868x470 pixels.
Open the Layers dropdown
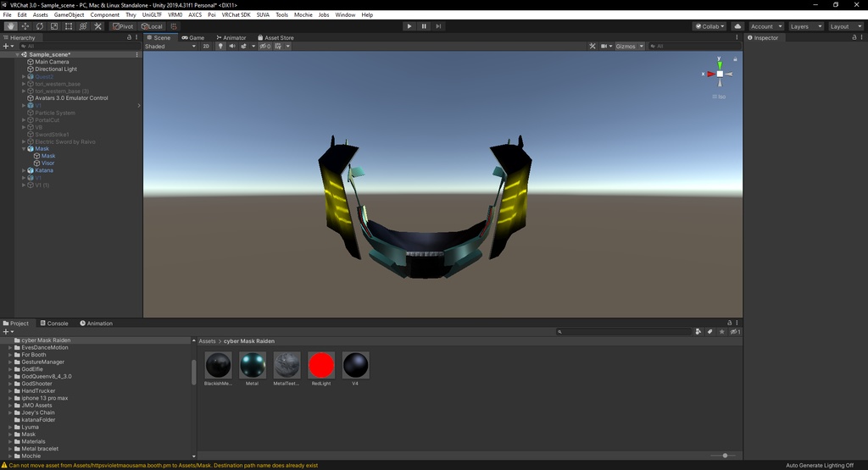click(x=805, y=26)
